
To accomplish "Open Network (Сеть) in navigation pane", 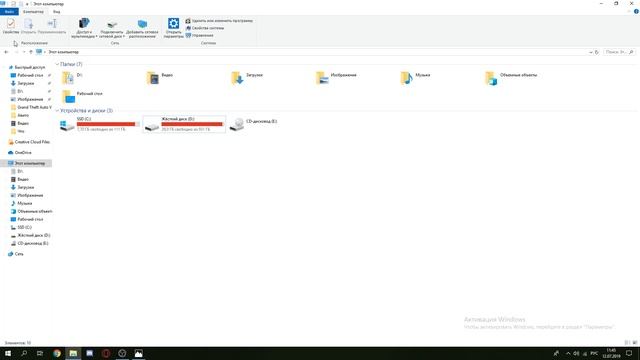I will pyautogui.click(x=16, y=254).
